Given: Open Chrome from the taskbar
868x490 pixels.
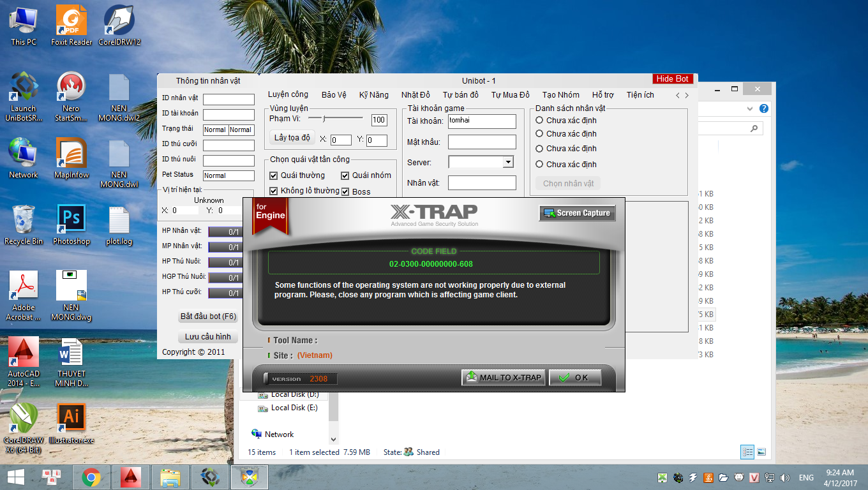Looking at the screenshot, I should pos(91,477).
